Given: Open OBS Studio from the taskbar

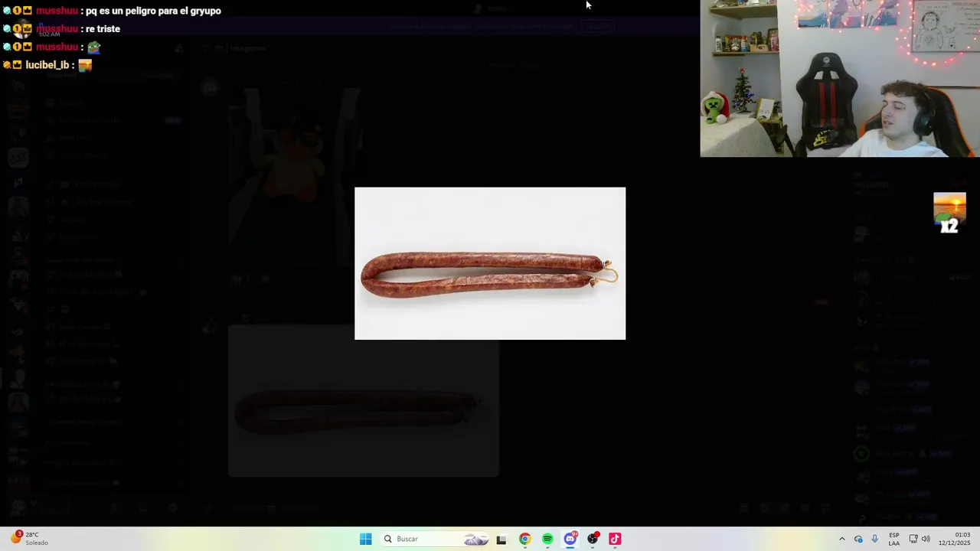Looking at the screenshot, I should tap(593, 539).
